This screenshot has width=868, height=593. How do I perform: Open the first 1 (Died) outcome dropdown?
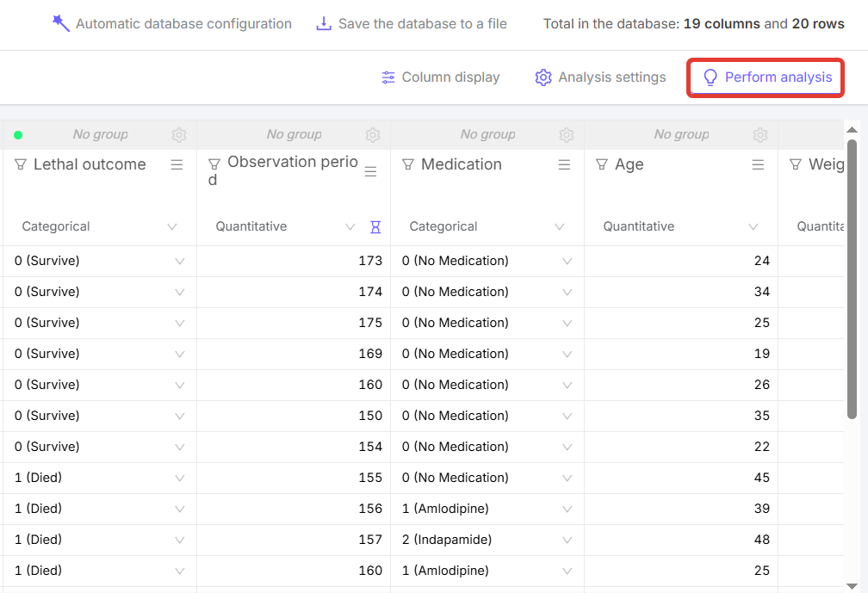tap(179, 478)
